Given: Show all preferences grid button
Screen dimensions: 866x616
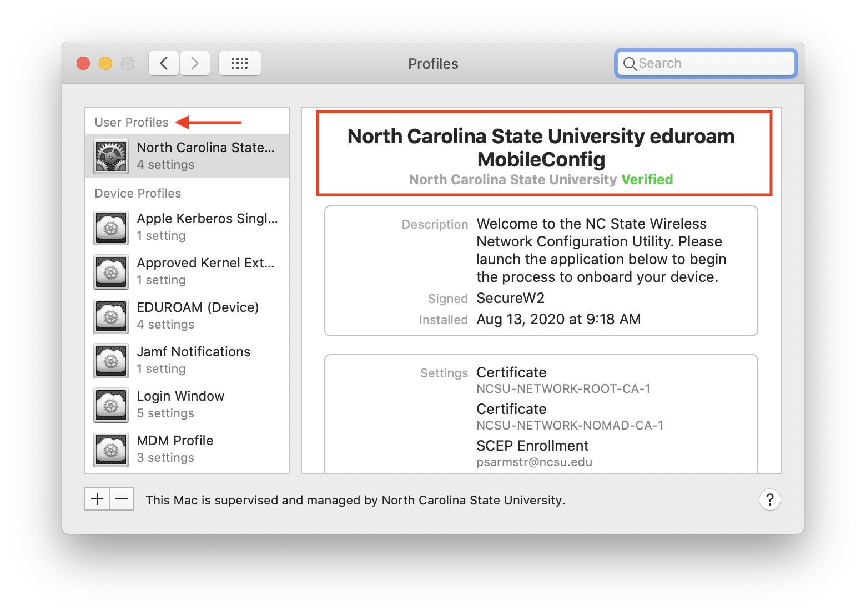Looking at the screenshot, I should pos(239,63).
